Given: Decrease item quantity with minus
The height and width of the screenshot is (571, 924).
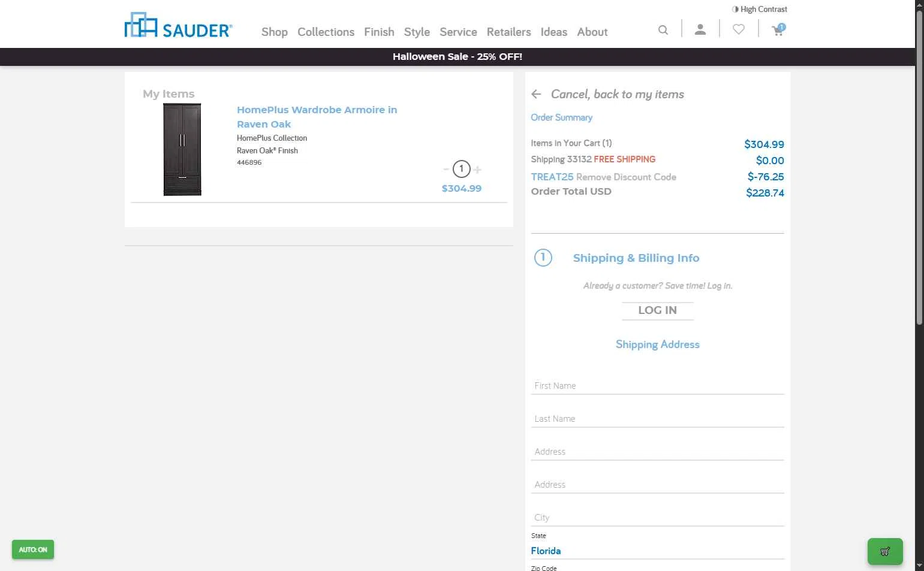Looking at the screenshot, I should pyautogui.click(x=446, y=170).
